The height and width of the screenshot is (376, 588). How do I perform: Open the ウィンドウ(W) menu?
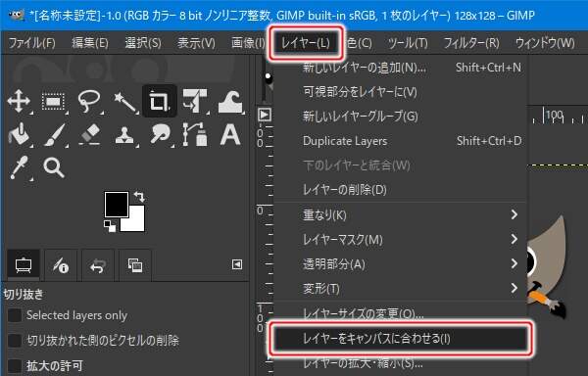(545, 43)
